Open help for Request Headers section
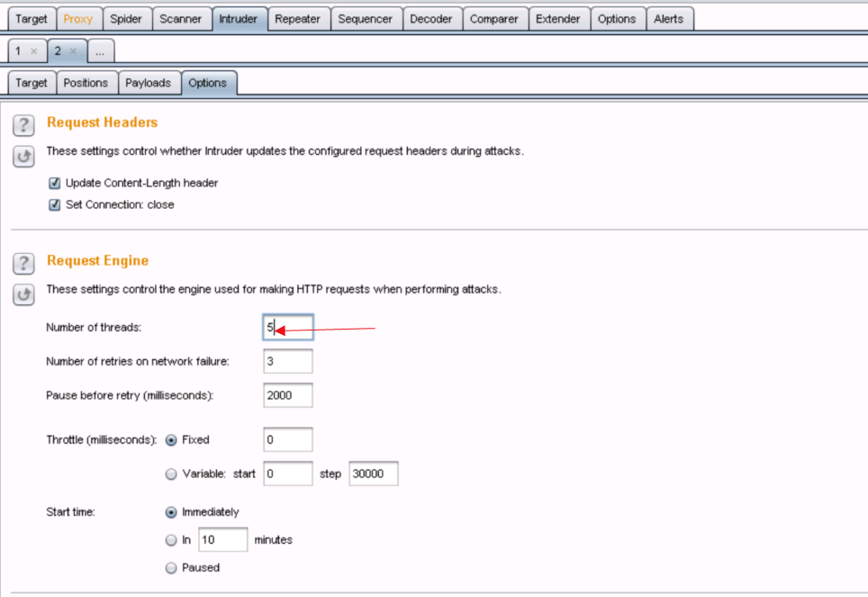868x597 pixels. click(23, 125)
